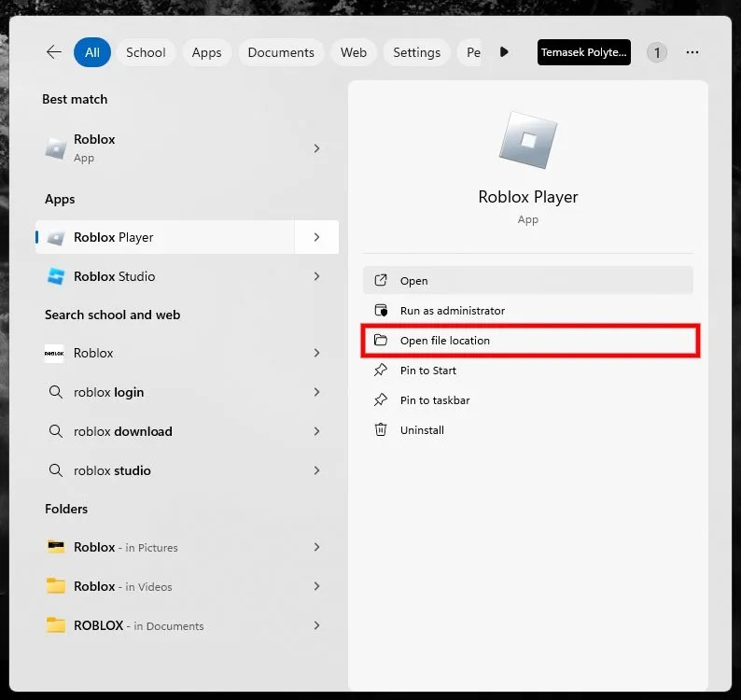Click the back arrow icon

tap(54, 52)
